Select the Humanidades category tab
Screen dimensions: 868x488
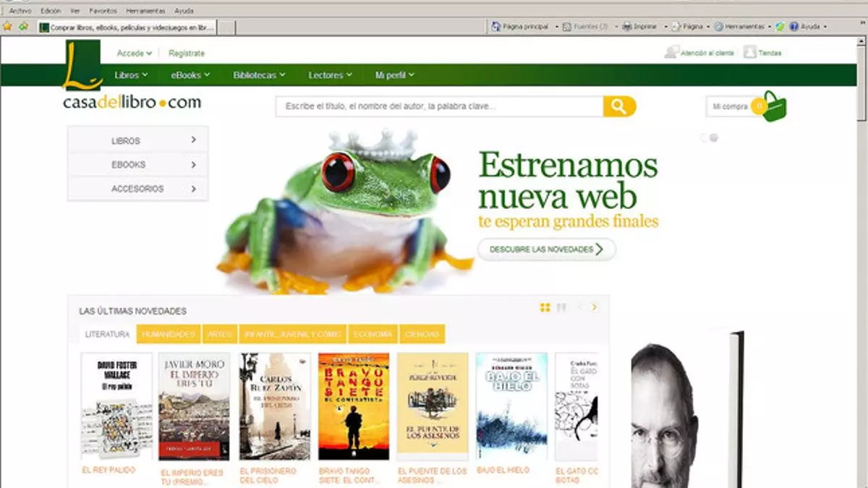tap(169, 334)
